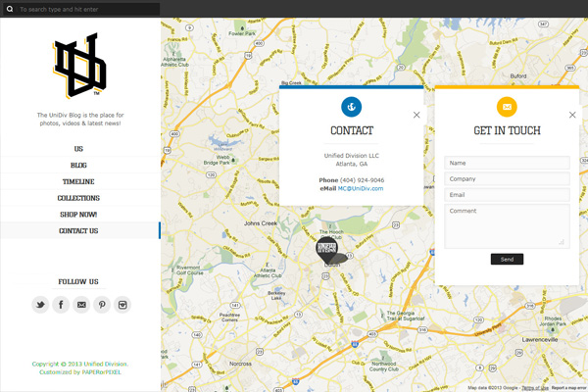Click into the Company field
588x392 pixels.
[x=507, y=179]
